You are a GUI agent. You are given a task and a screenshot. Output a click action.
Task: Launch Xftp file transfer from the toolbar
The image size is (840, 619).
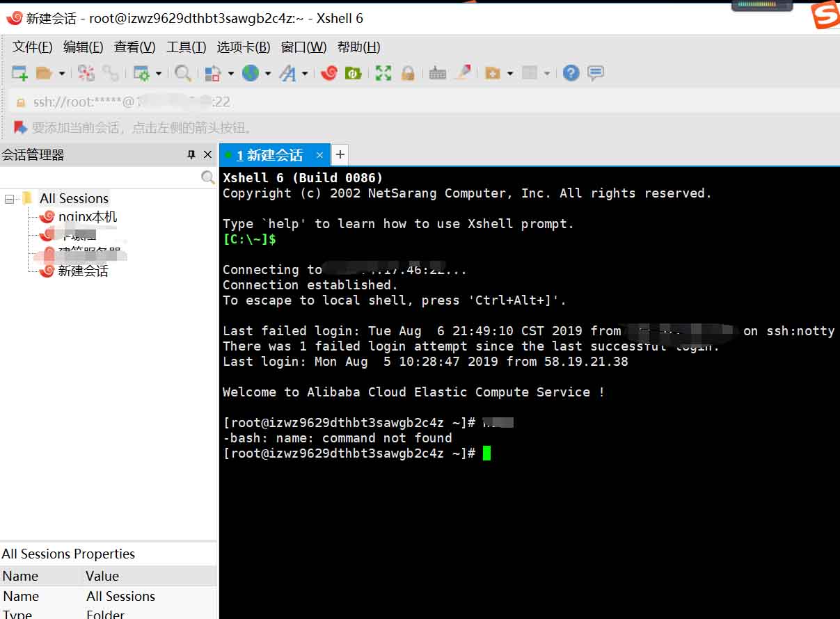coord(354,72)
